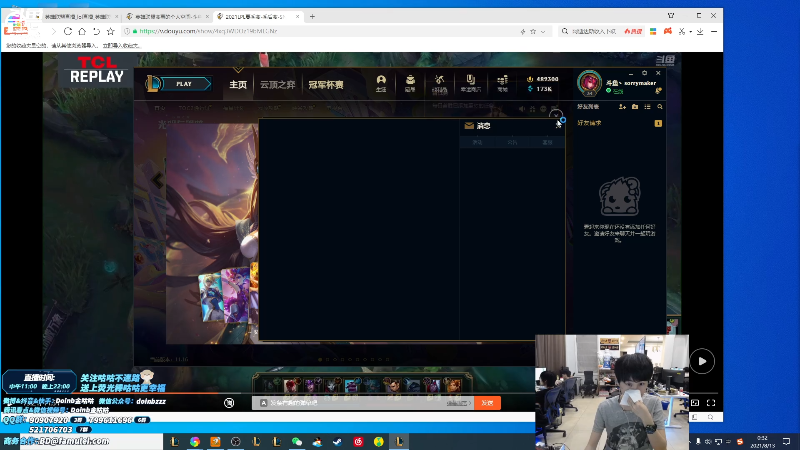800x450 pixels.
Task: Click the add friend icon
Action: tap(622, 107)
